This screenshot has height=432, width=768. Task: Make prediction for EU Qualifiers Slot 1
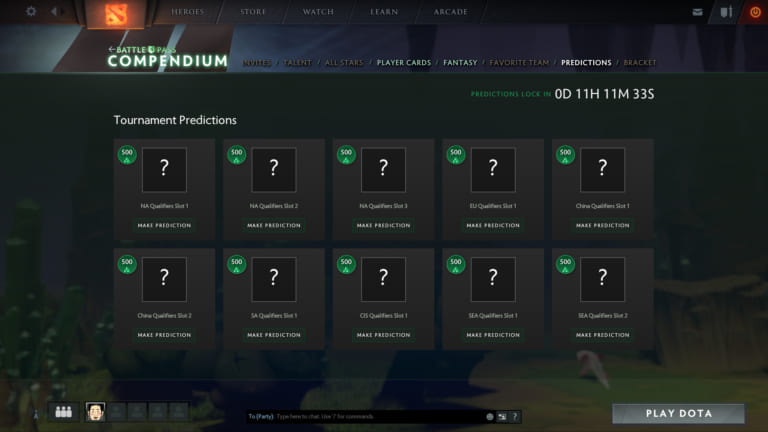coord(493,225)
